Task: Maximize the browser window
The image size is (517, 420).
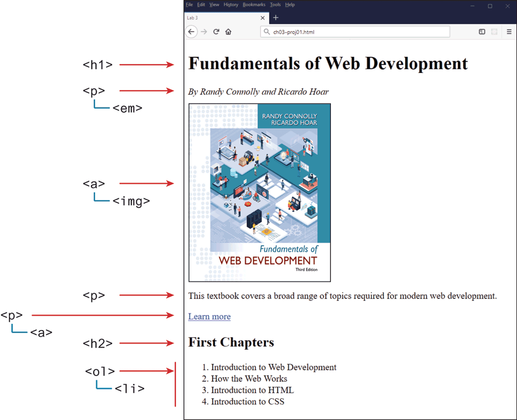Action: point(490,6)
